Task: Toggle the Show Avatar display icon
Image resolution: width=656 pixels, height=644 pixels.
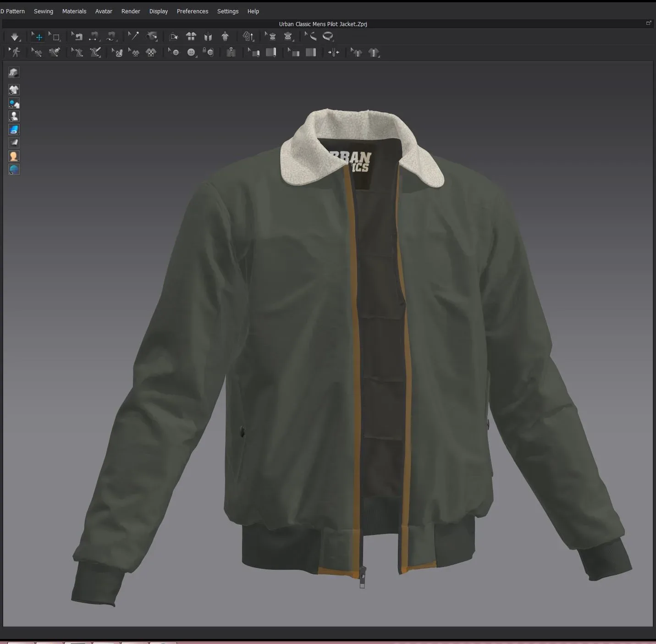Action: pos(14,116)
